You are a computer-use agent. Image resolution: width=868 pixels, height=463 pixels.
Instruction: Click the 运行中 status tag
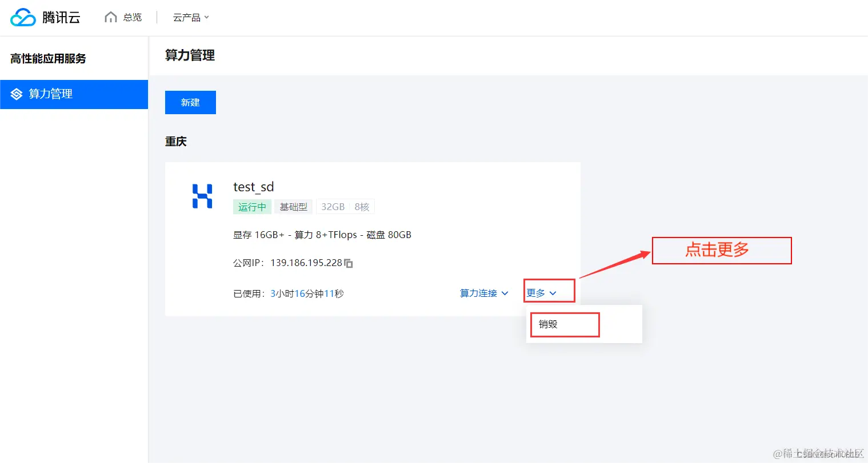coord(252,207)
